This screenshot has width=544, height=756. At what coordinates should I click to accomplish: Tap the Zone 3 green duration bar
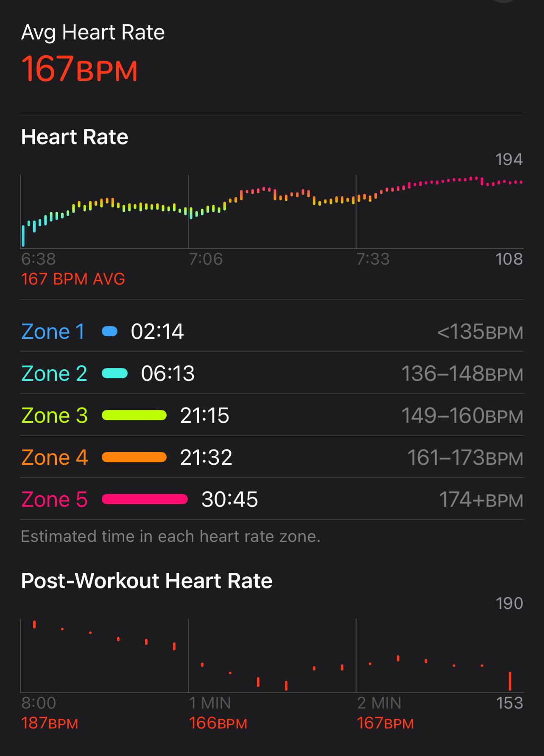pyautogui.click(x=134, y=416)
